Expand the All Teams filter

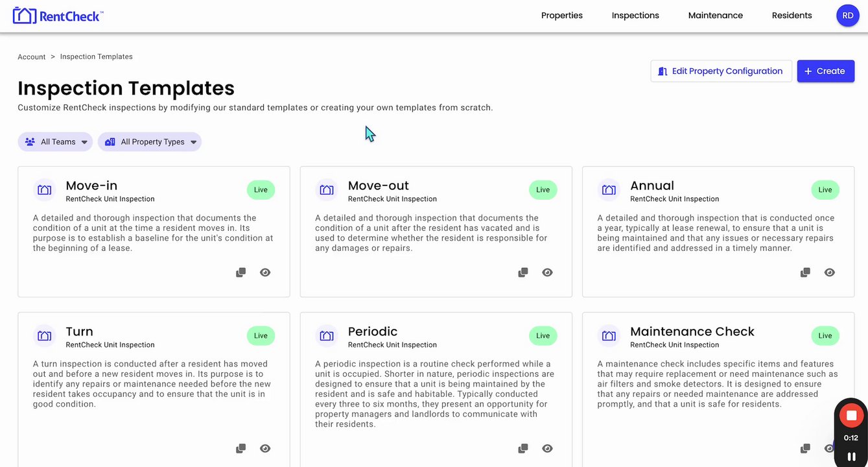(x=56, y=142)
